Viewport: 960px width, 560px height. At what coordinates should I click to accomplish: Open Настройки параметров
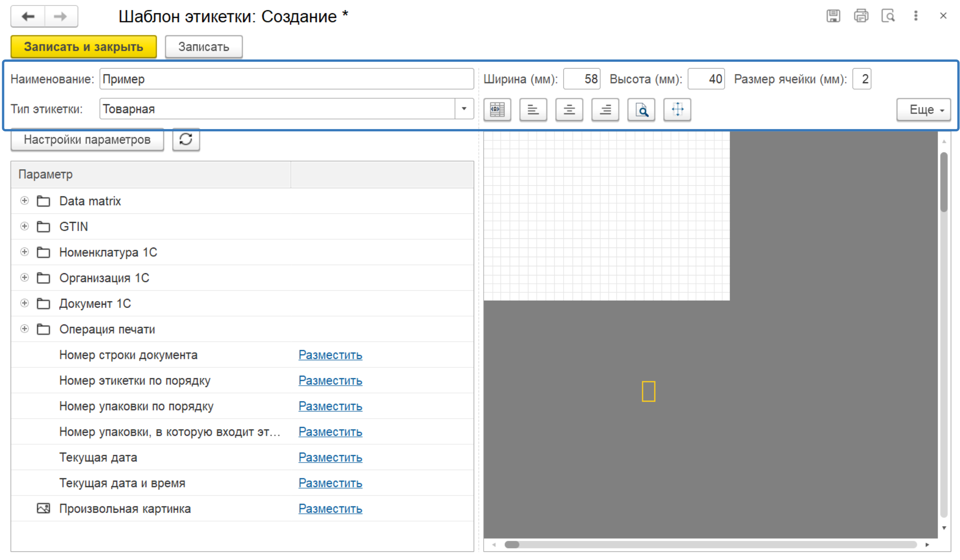click(x=87, y=140)
